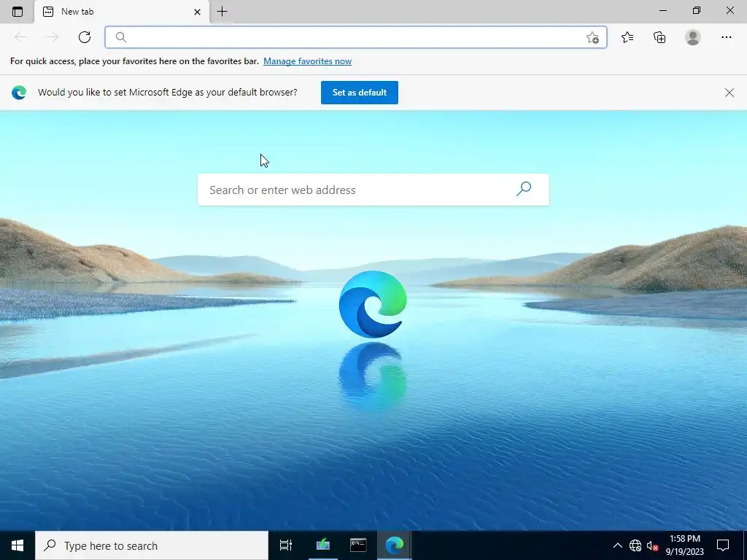Image resolution: width=747 pixels, height=560 pixels.
Task: Open the Windows Start menu
Action: 18,545
